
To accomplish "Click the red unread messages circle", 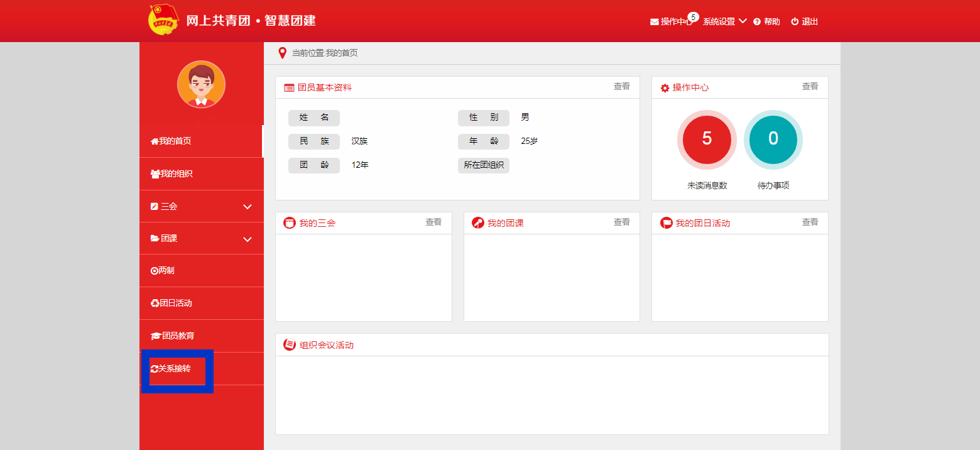I will tap(707, 140).
